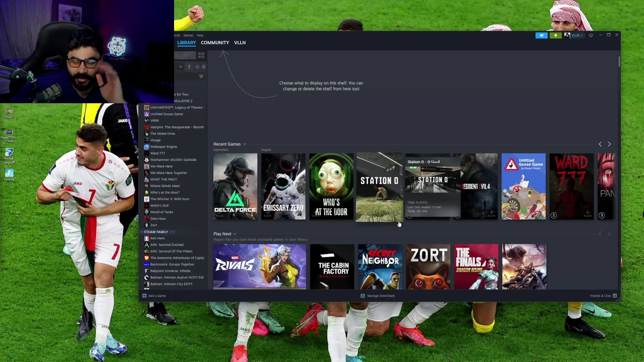The height and width of the screenshot is (362, 644).
Task: Select Delta Force cover in Recent Games
Action: 235,187
